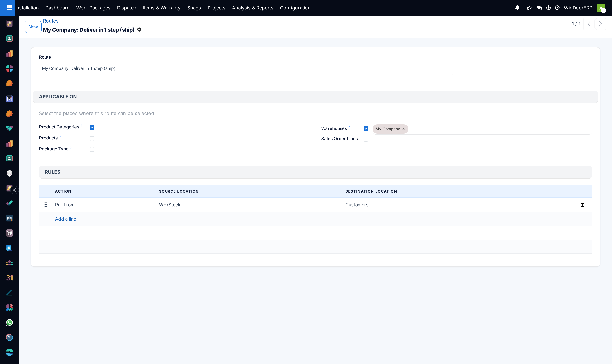Open the dashboard tiles sidebar app
Screen dimensions: 612x364
coord(9,308)
